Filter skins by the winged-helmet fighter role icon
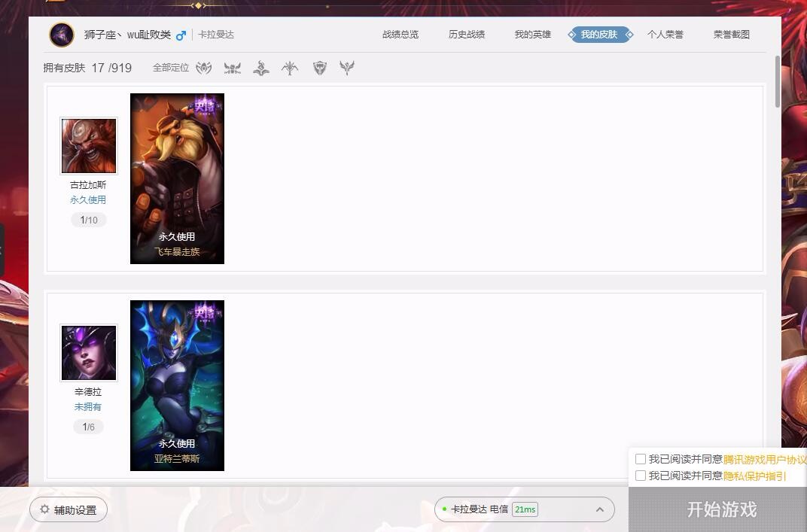 [x=233, y=68]
